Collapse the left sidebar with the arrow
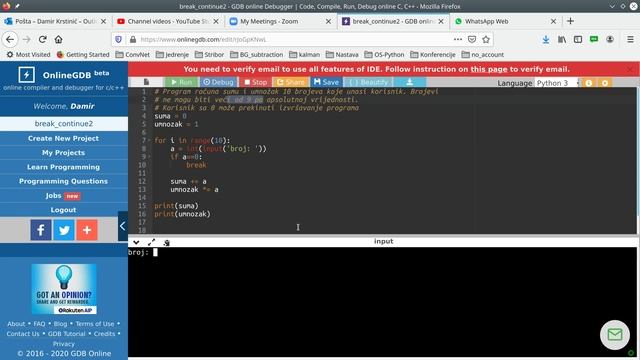This screenshot has height=360, width=640. coord(122,226)
